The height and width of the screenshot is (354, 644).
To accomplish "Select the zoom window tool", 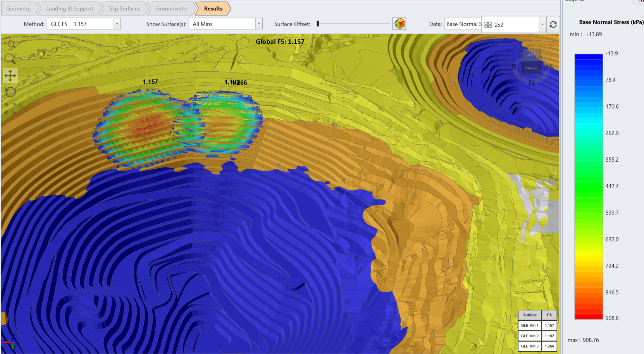I will [10, 43].
